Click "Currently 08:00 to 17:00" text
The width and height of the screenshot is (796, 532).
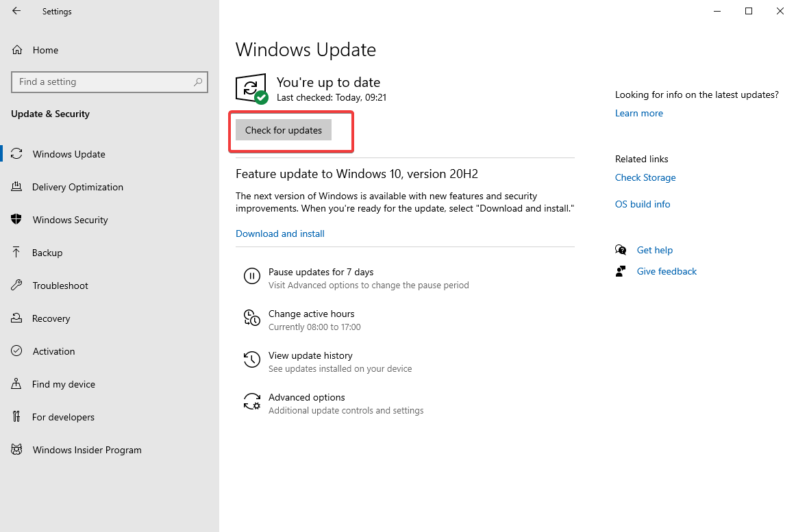coord(314,327)
